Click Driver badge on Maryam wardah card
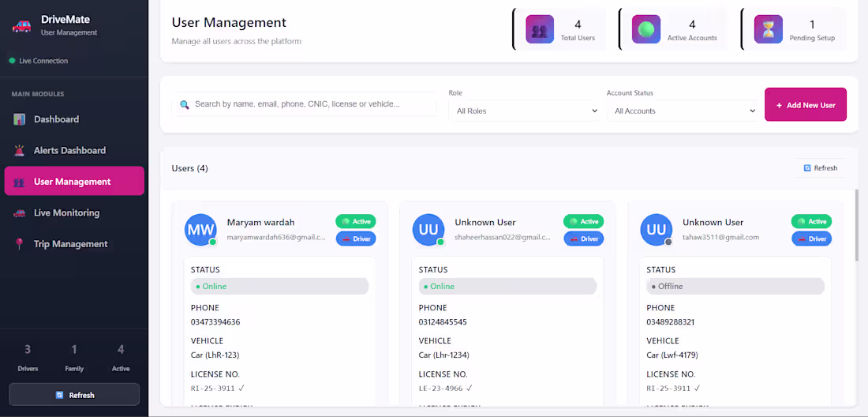The height and width of the screenshot is (417, 868). pos(355,239)
